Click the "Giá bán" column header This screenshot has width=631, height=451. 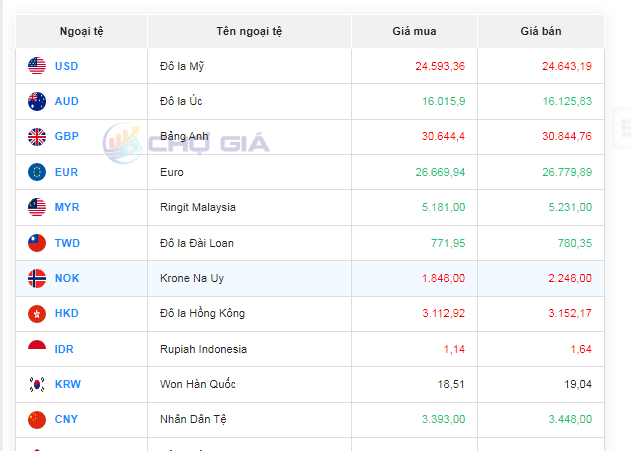pyautogui.click(x=540, y=31)
